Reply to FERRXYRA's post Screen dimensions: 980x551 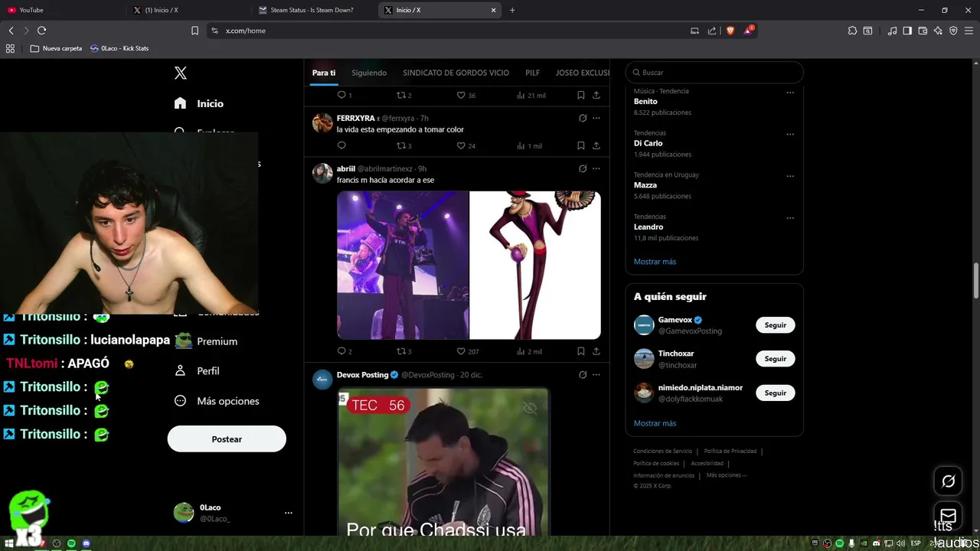pyautogui.click(x=341, y=145)
